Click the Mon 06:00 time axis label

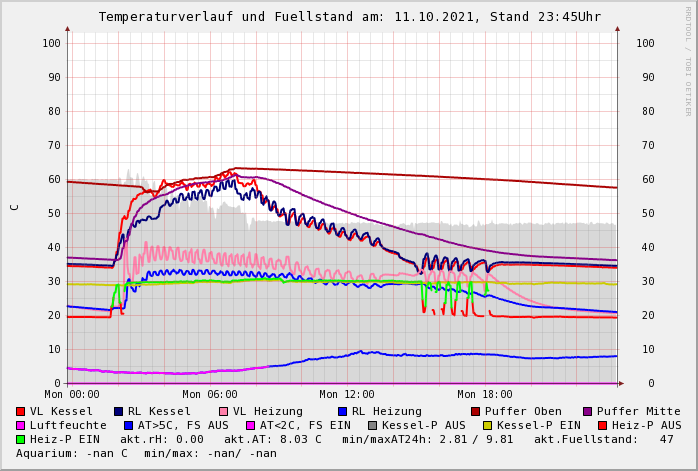[209, 395]
